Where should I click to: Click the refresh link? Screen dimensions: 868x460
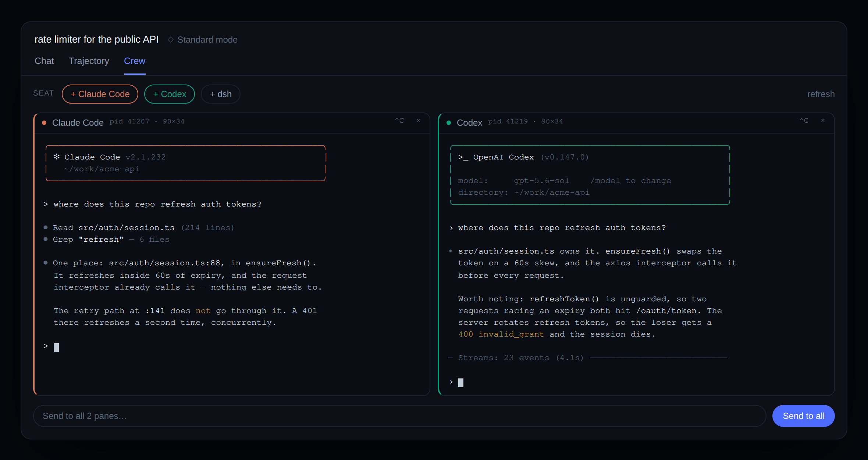pyautogui.click(x=821, y=94)
